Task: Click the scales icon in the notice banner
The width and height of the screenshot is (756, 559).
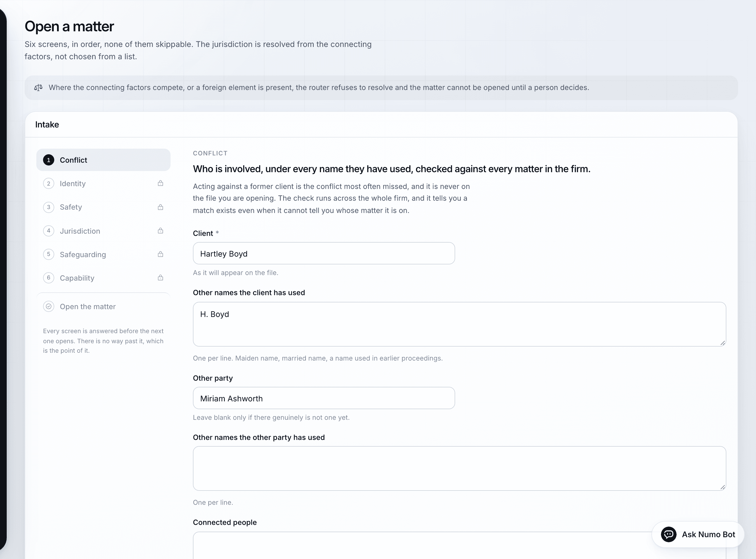Action: pyautogui.click(x=38, y=88)
